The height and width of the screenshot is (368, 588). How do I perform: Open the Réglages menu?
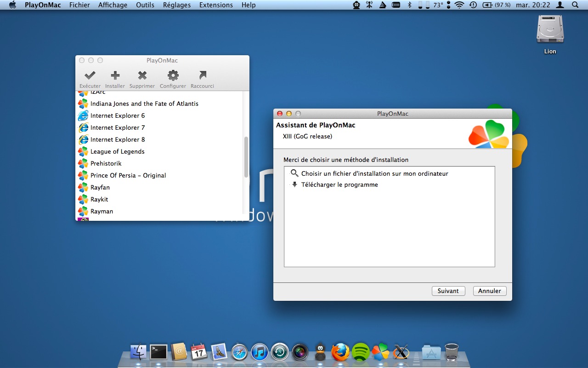click(x=176, y=5)
